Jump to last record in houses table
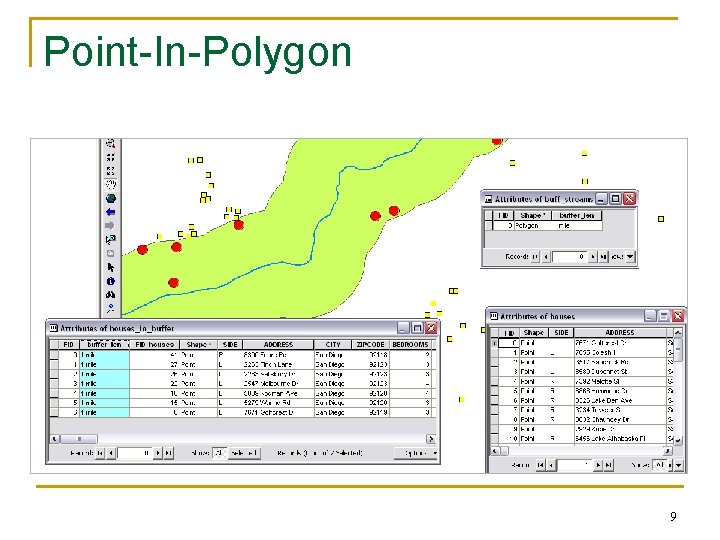This screenshot has width=720, height=540. click(609, 466)
